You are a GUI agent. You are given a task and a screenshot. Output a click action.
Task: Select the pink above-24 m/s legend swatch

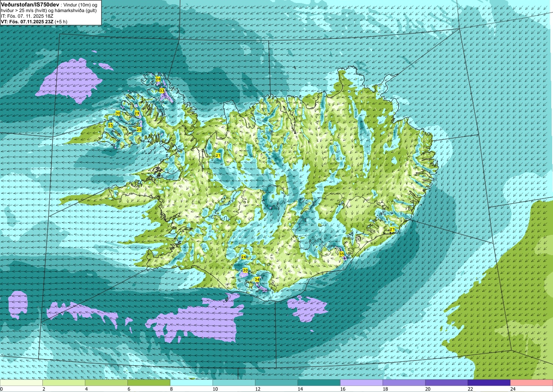(x=532, y=383)
